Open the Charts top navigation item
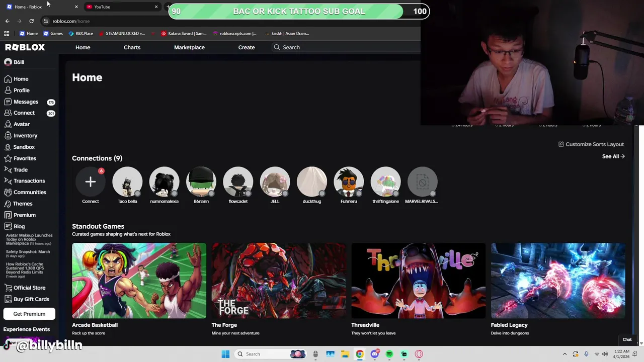Viewport: 644px width, 362px height. (x=132, y=47)
